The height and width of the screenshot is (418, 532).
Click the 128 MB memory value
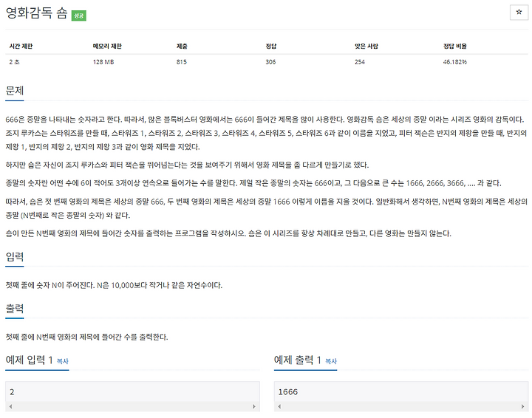coord(103,62)
